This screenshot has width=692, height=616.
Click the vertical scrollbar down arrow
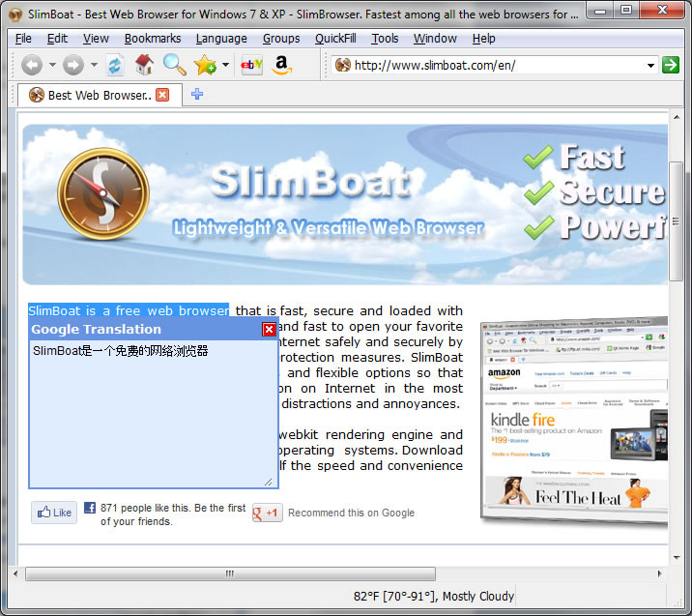(x=677, y=558)
